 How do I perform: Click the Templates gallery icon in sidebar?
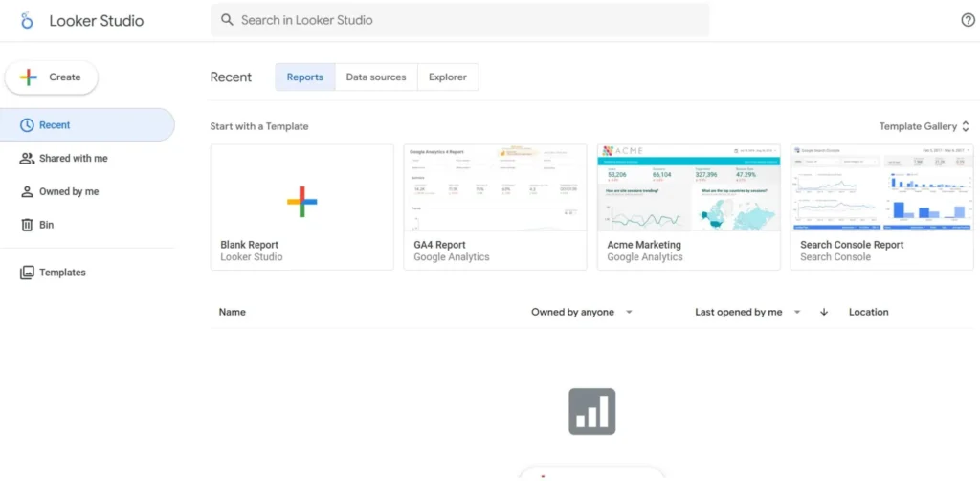tap(27, 273)
